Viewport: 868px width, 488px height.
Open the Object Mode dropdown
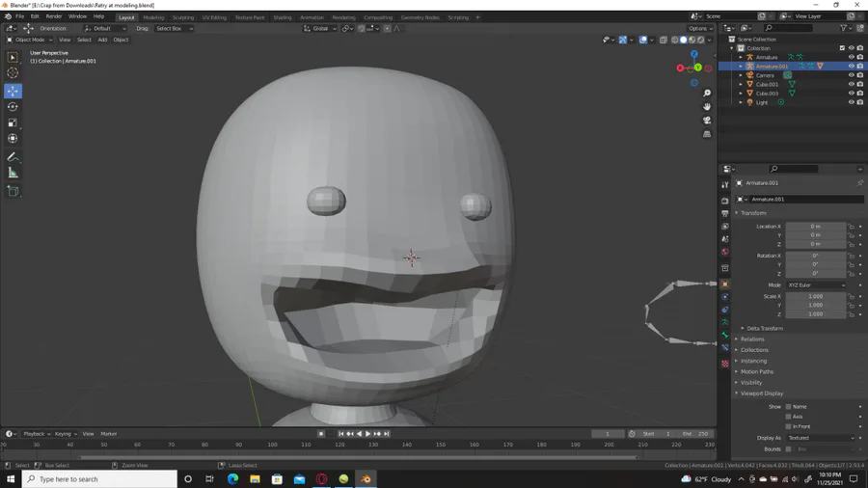(x=29, y=40)
